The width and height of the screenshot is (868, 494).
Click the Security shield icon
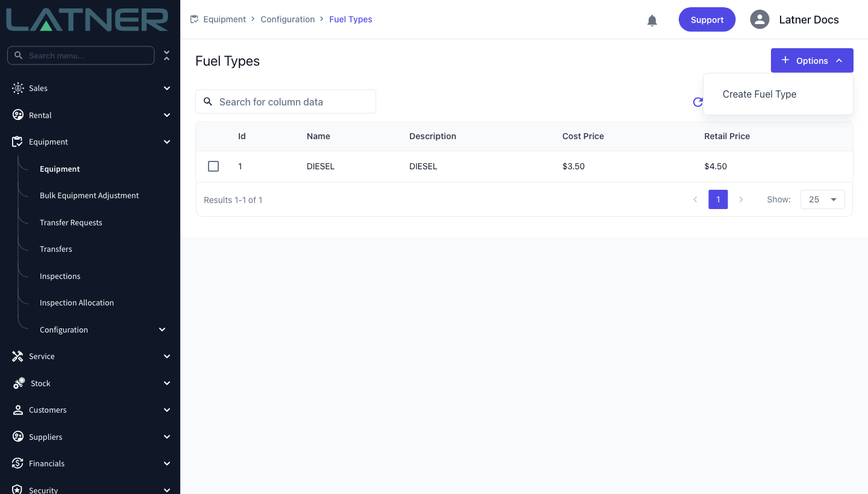point(18,490)
